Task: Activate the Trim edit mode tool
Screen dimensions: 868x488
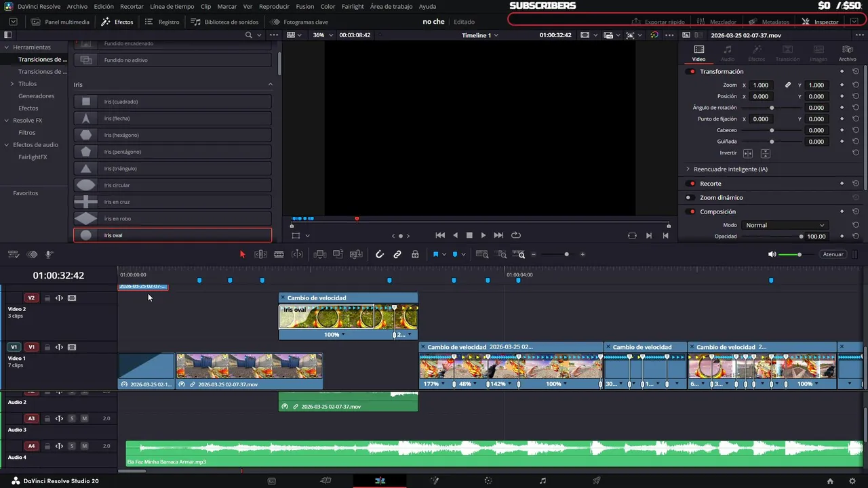Action: [x=260, y=254]
